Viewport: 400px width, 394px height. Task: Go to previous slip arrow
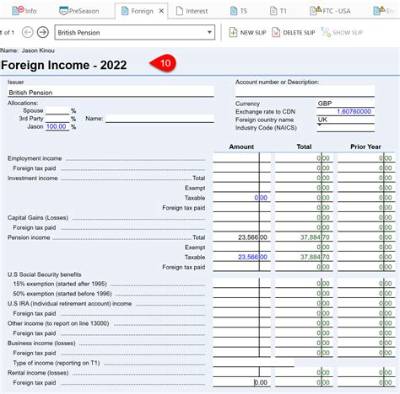27,32
